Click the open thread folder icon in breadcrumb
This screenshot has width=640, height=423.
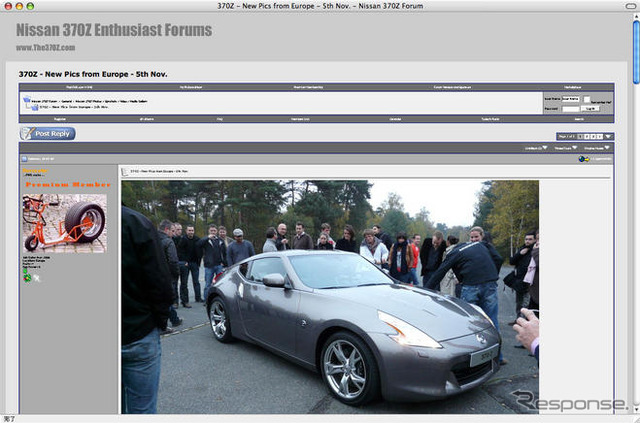pyautogui.click(x=35, y=107)
